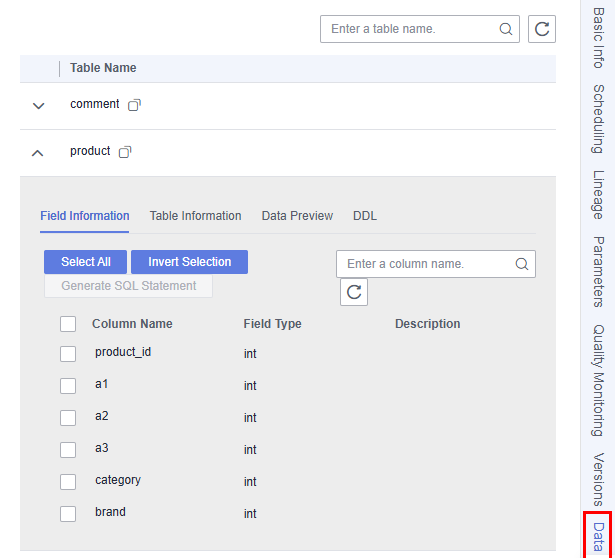Check the product_id column checkbox
The width and height of the screenshot is (615, 558).
point(68,354)
